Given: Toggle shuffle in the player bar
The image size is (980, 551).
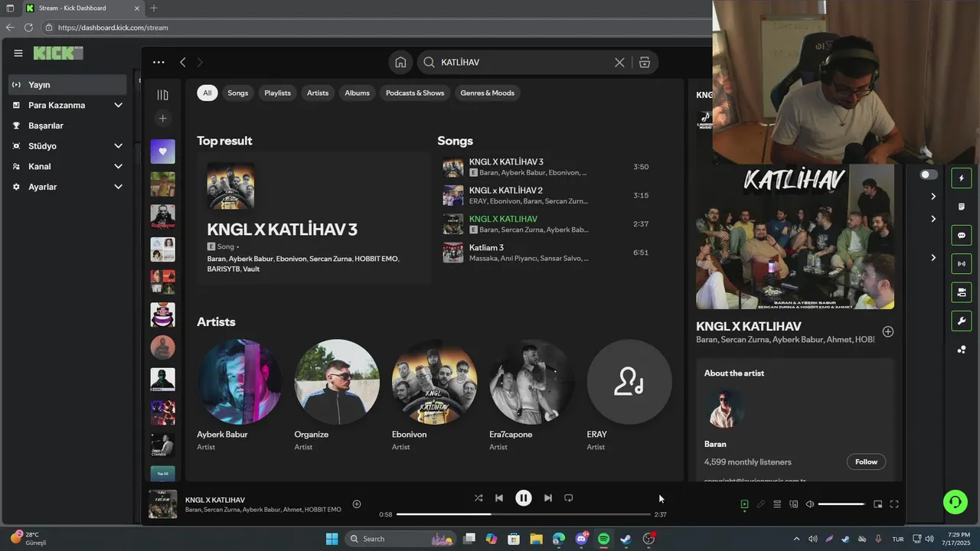Looking at the screenshot, I should pos(479,498).
